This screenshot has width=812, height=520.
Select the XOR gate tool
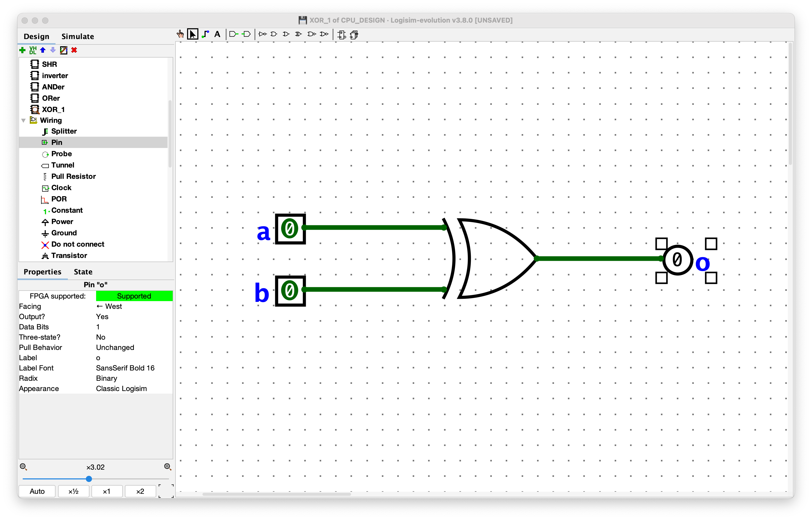pos(299,34)
